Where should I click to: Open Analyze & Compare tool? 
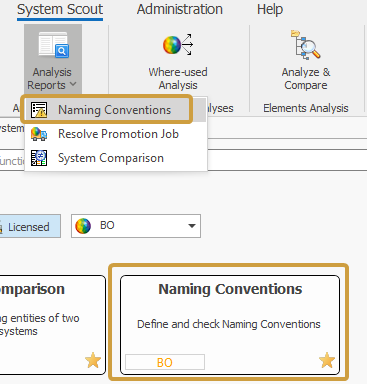(306, 61)
